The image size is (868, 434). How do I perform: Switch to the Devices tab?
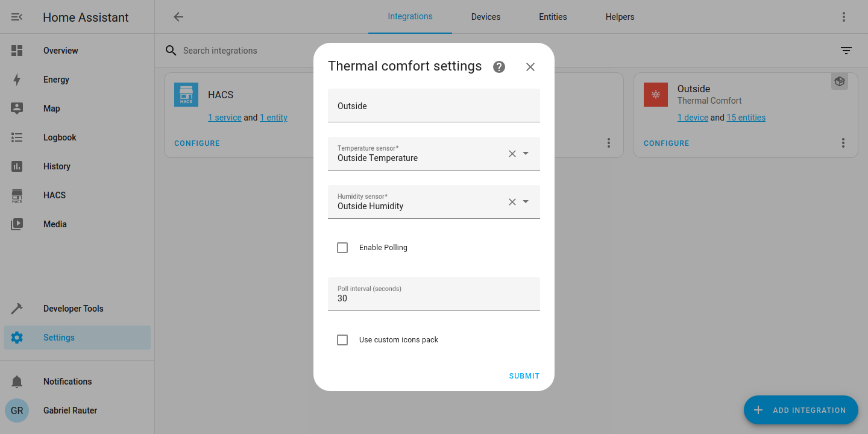click(486, 17)
